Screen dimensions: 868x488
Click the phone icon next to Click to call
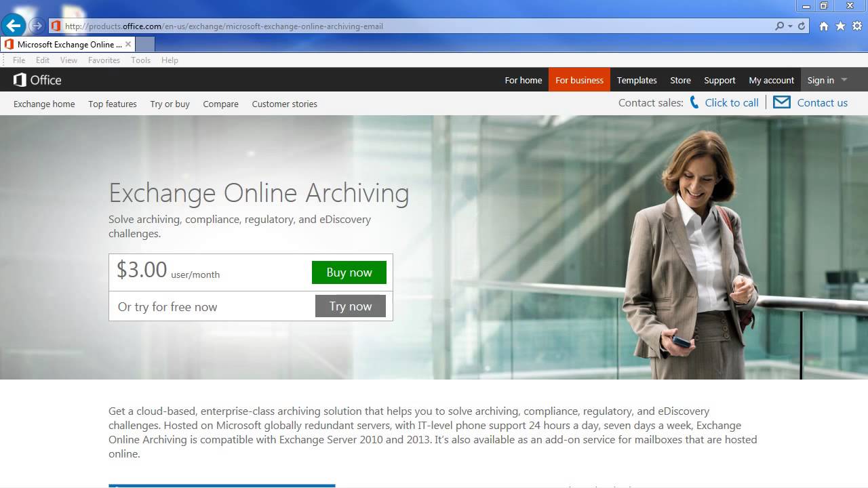pos(694,102)
